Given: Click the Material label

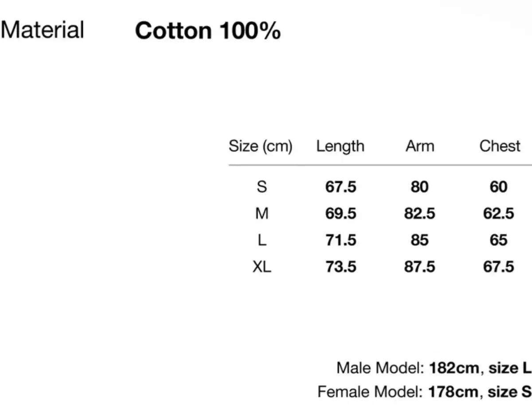Looking at the screenshot, I should point(43,30).
